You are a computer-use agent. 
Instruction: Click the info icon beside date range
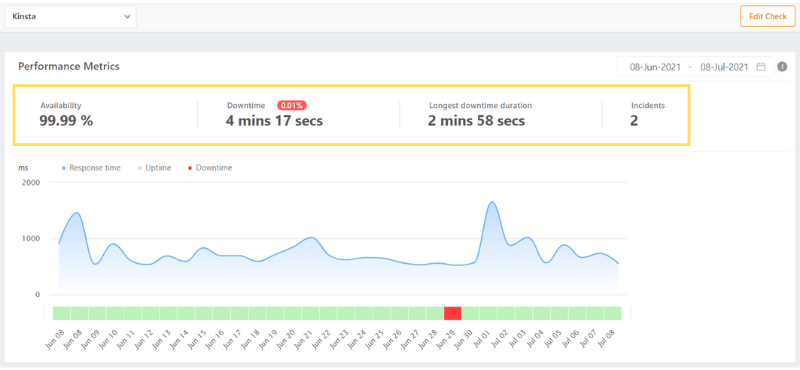click(x=782, y=67)
